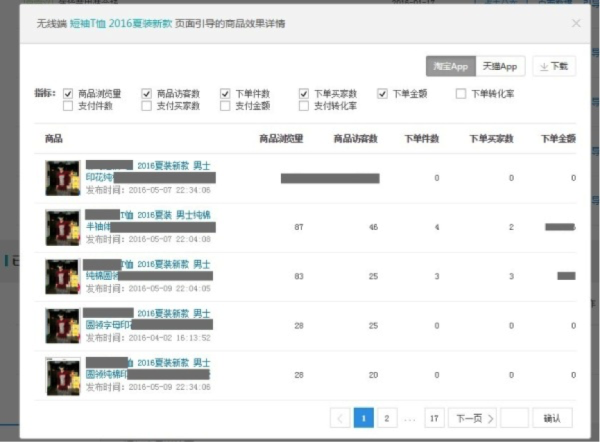
Task: Select the value 83 in 商品浏览量 column
Action: (299, 276)
